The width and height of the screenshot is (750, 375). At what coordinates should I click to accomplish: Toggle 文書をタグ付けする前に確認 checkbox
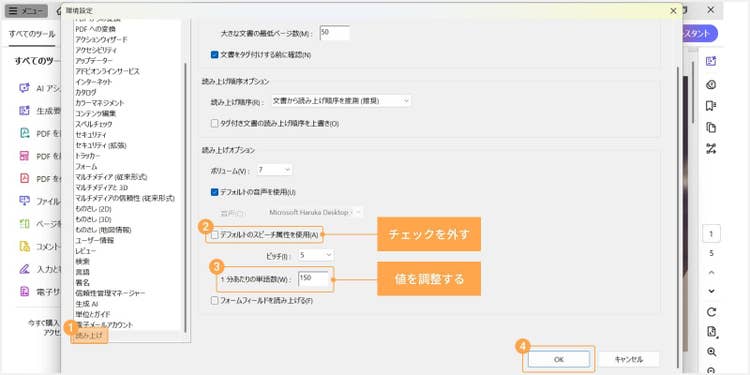tap(214, 55)
